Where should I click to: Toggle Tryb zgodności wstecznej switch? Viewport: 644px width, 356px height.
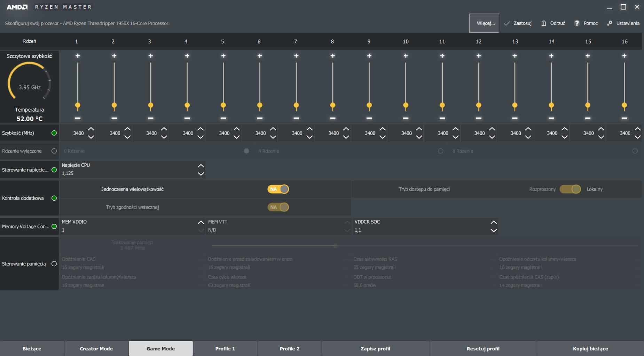pyautogui.click(x=278, y=207)
